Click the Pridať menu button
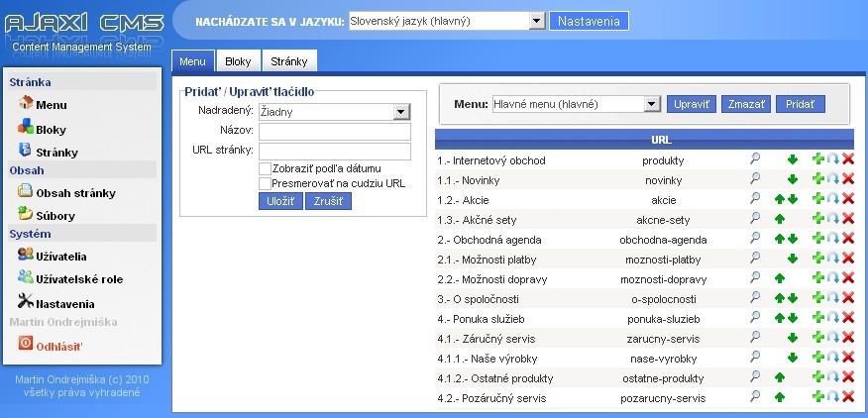Viewport: 868px width, 418px height. 801,104
